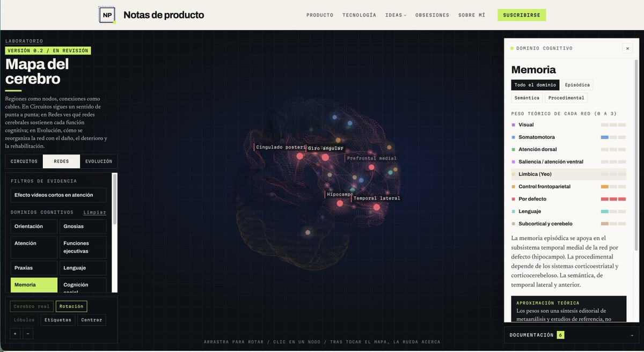Screen dimensions: 644x352
Task: Zoom in with the plus button
Action: tap(15, 334)
